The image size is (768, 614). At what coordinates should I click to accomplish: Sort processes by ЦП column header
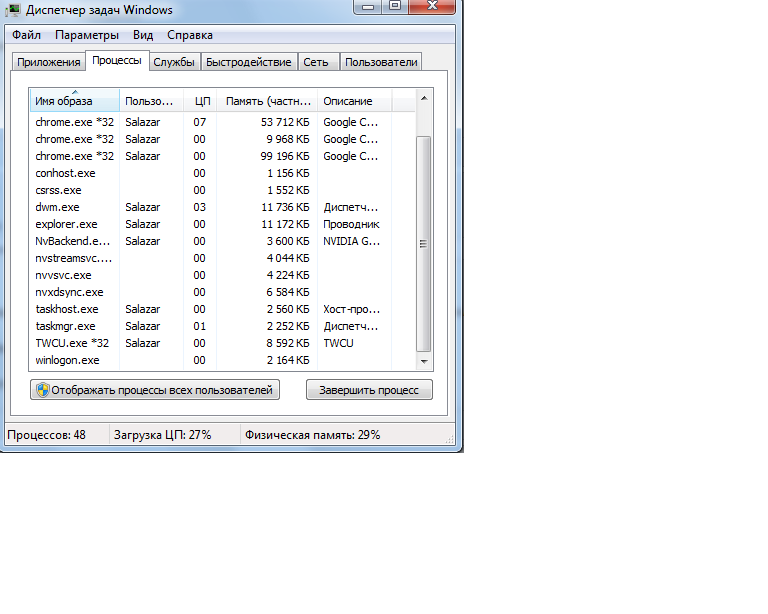tap(201, 101)
